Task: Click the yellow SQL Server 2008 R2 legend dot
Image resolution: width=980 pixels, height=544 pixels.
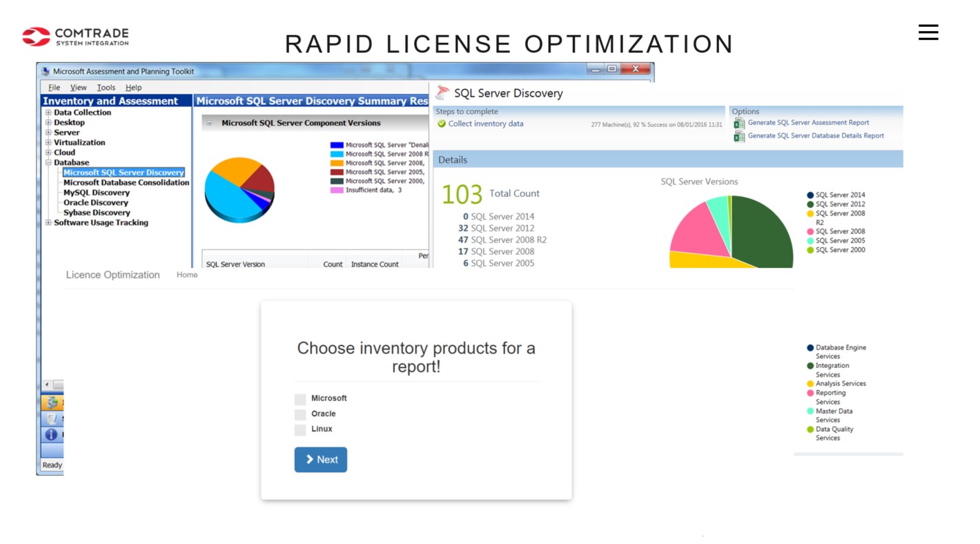Action: point(810,214)
